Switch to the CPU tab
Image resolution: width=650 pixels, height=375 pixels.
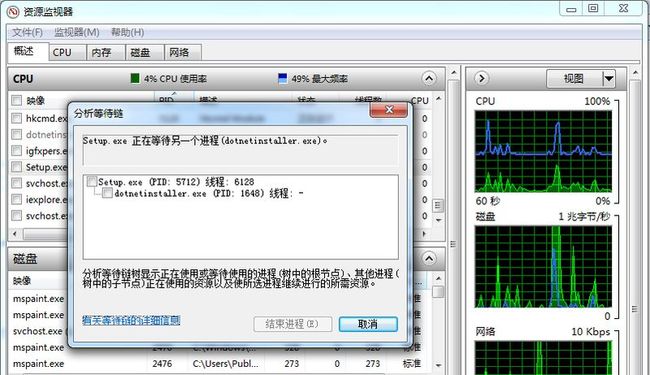[67, 53]
